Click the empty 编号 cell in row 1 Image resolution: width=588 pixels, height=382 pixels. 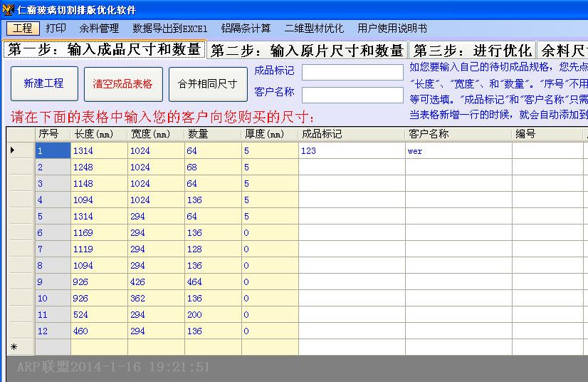click(x=547, y=150)
